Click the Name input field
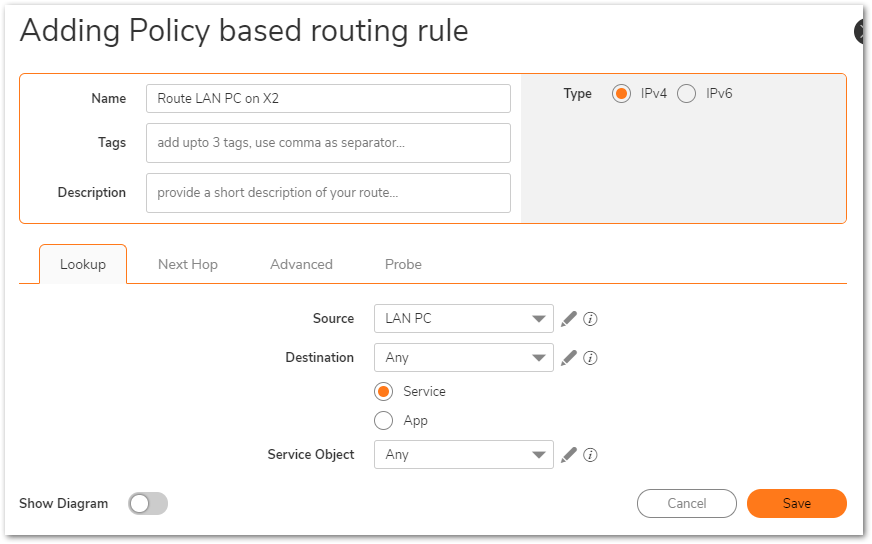Screen dimensions: 872x544 [x=328, y=98]
